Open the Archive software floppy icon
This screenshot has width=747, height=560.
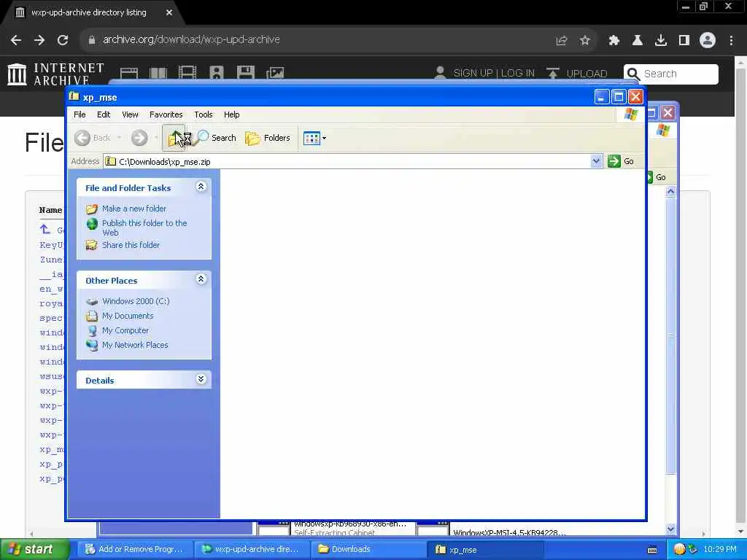click(x=245, y=73)
